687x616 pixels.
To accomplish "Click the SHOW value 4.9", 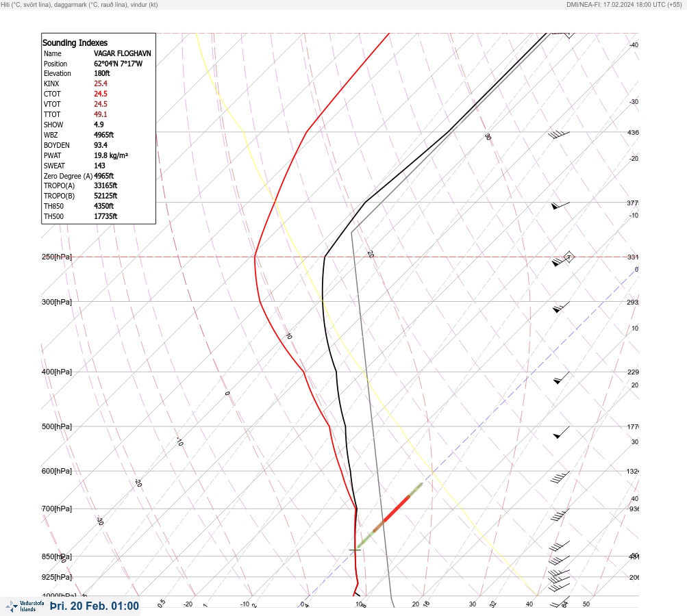I will [x=99, y=125].
